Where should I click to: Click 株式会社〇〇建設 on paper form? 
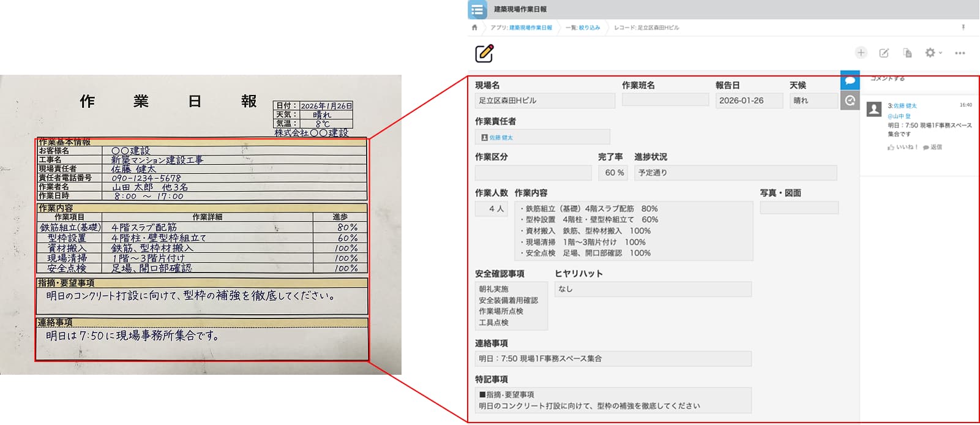(311, 133)
